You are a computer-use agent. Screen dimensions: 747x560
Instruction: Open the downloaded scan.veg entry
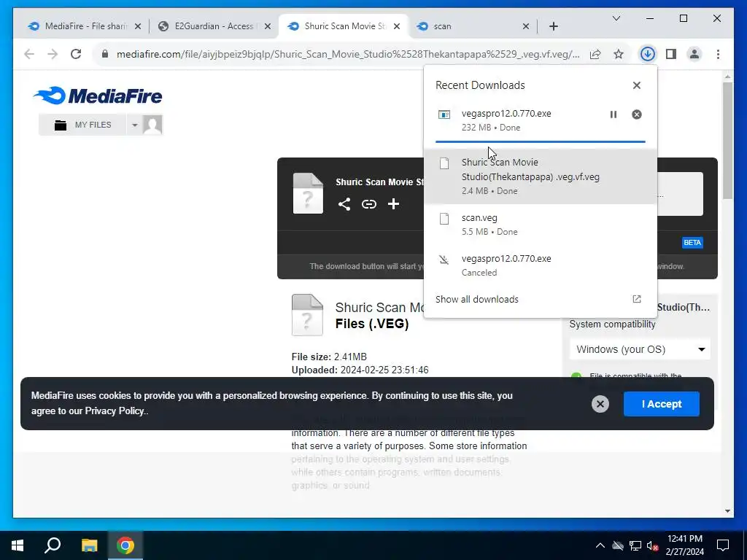541,225
